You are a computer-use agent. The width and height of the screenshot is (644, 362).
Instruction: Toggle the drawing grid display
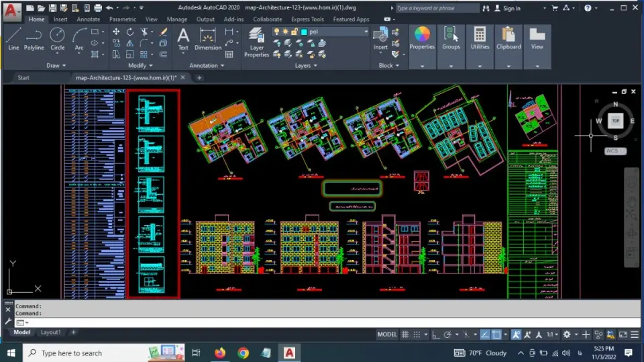[405, 334]
